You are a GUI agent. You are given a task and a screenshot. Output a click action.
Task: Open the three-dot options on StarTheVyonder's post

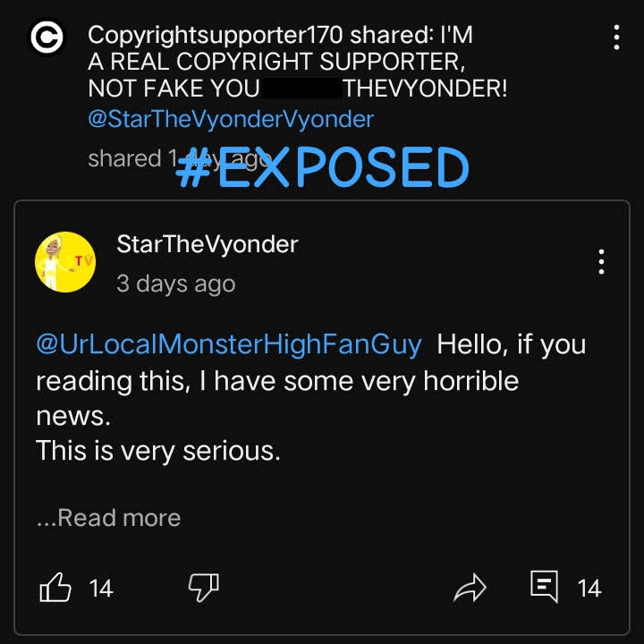click(601, 261)
